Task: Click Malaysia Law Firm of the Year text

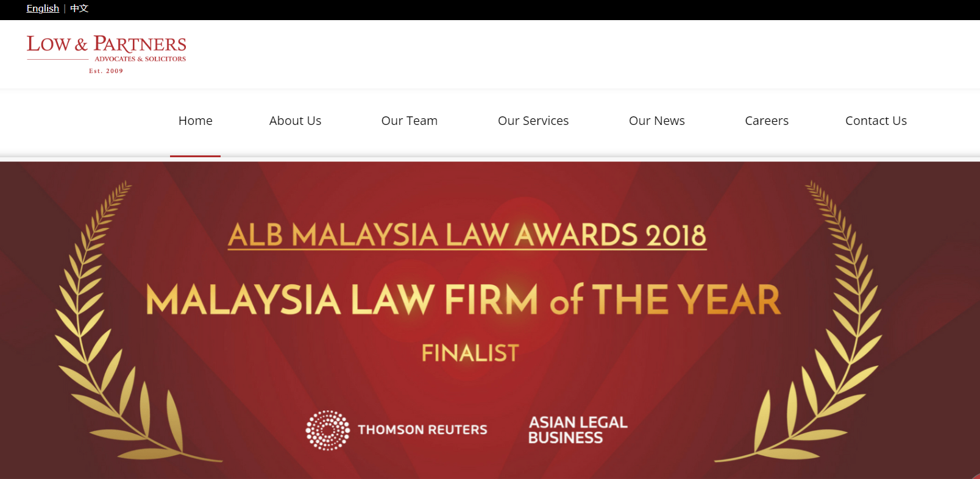Action: pos(463,300)
